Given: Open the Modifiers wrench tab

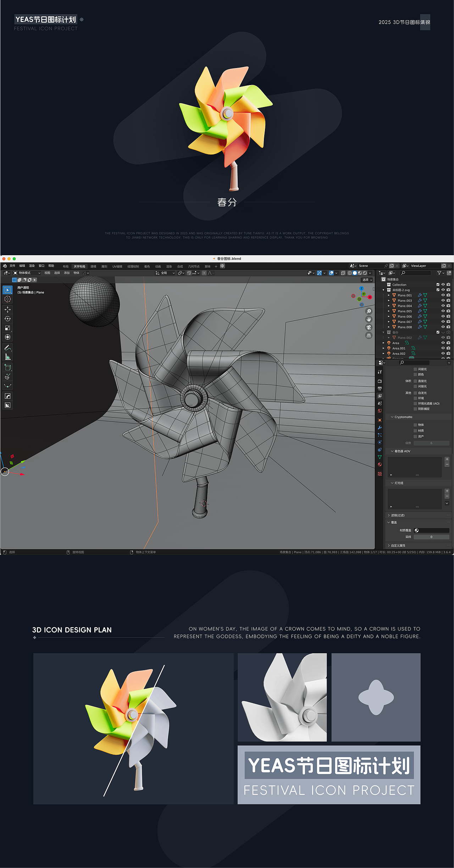Looking at the screenshot, I should [380, 427].
